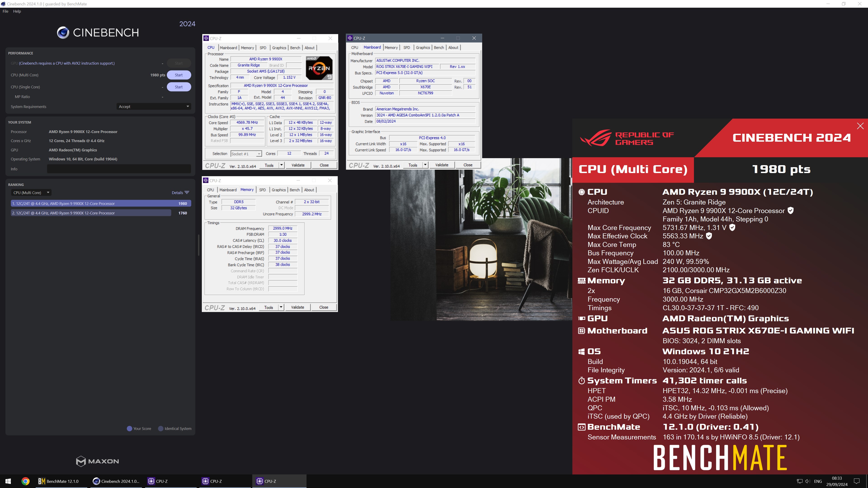
Task: Launch Chrome from the taskbar
Action: click(25, 481)
